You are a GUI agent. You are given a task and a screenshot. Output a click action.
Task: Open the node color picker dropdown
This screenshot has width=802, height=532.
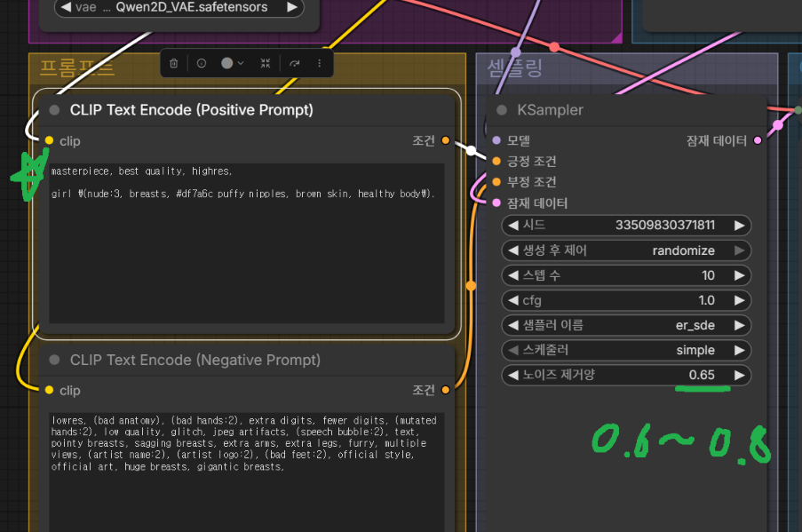[x=232, y=63]
